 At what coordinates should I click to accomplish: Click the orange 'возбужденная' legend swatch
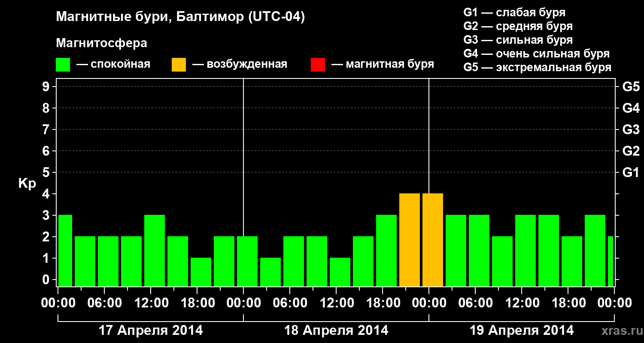[x=179, y=65]
